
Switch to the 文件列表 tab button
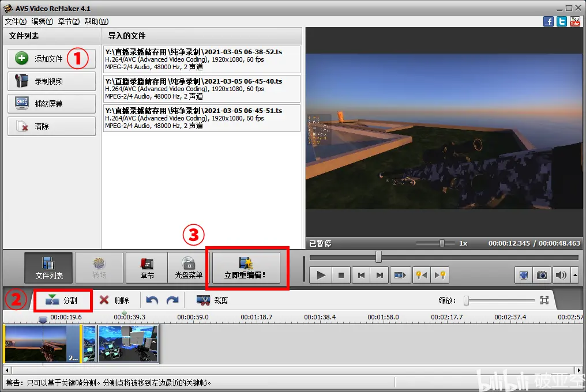48,267
